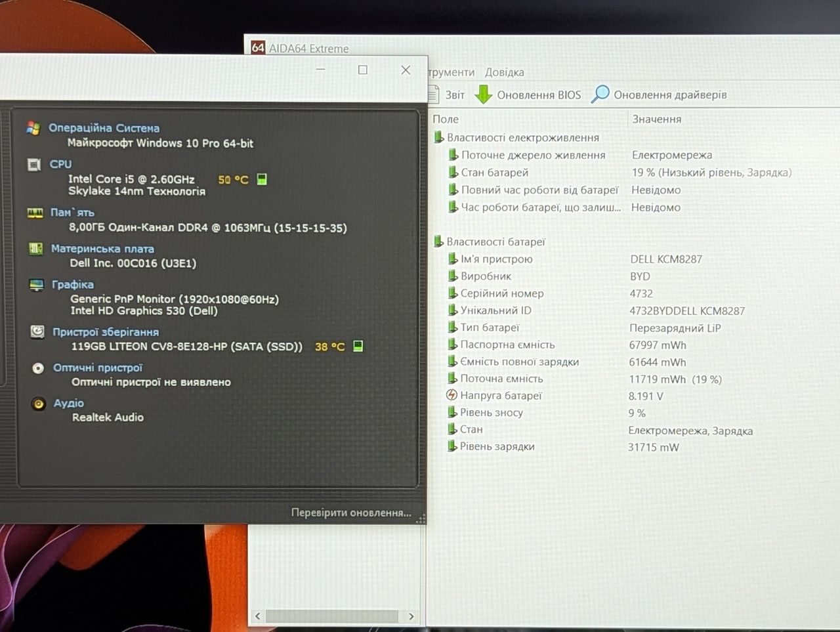Screen dimensions: 840x632
Task: Click the 'Значення' column header
Action: 657,119
